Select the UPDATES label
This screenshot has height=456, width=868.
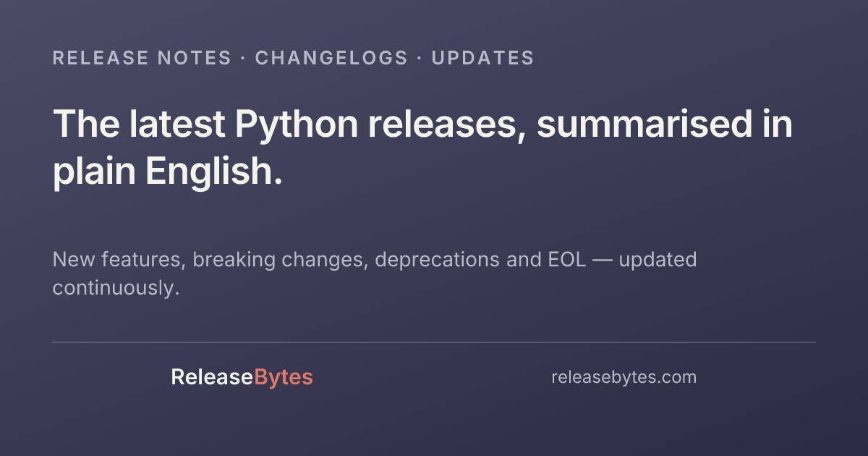(483, 58)
